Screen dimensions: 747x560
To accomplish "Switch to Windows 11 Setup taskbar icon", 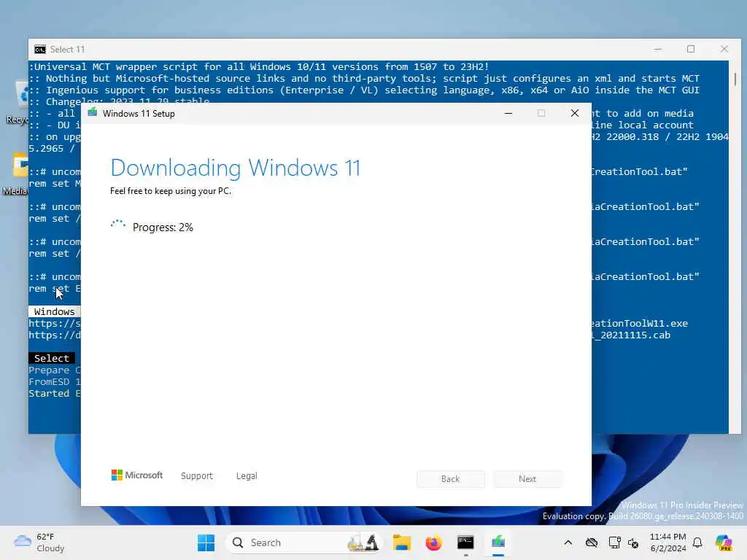I will (498, 542).
